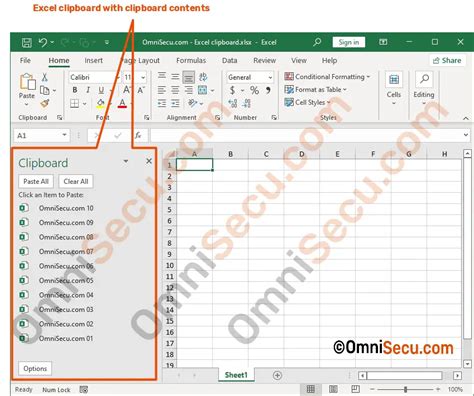Click the Cut scissors icon

pyautogui.click(x=44, y=77)
